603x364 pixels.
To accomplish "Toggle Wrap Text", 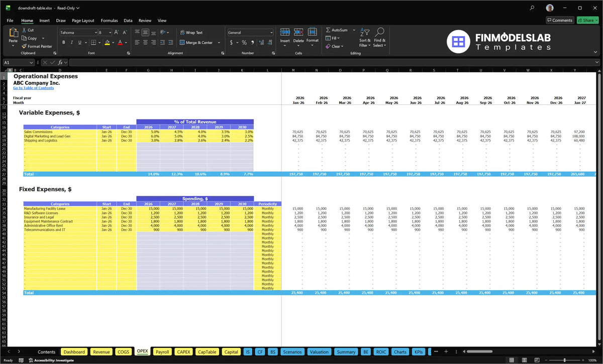I will tap(191, 32).
